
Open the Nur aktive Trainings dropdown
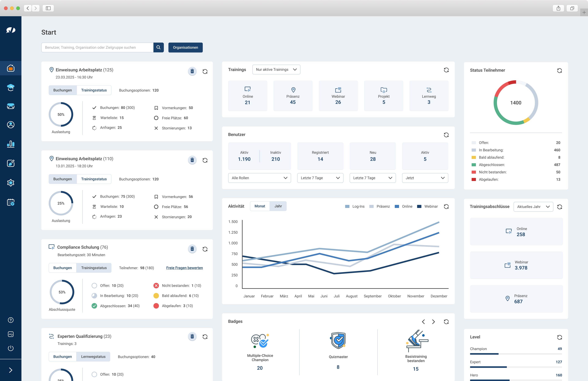tap(276, 69)
